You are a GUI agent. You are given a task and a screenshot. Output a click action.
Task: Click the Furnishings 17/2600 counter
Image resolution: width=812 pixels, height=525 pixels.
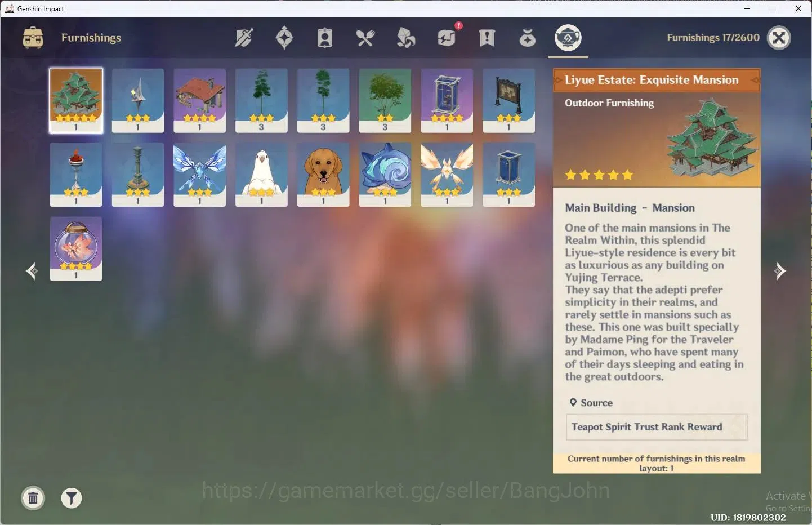coord(713,38)
